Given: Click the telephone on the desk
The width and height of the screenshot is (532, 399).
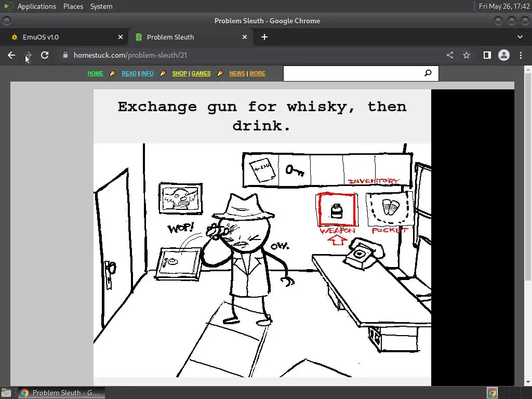Looking at the screenshot, I should [364, 253].
